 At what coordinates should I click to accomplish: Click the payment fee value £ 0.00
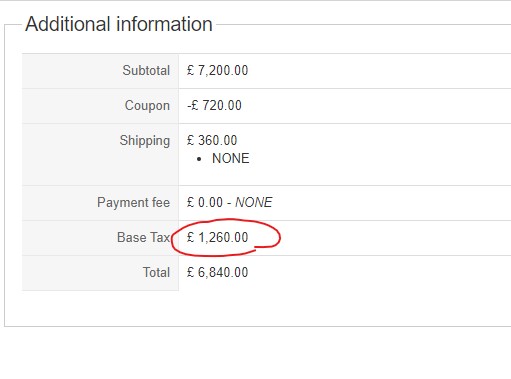click(205, 202)
